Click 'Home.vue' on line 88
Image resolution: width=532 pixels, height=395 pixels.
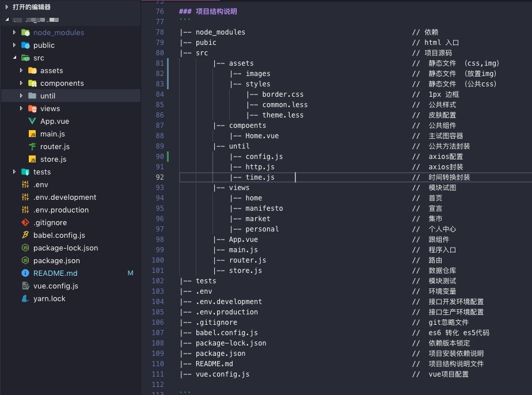(262, 136)
